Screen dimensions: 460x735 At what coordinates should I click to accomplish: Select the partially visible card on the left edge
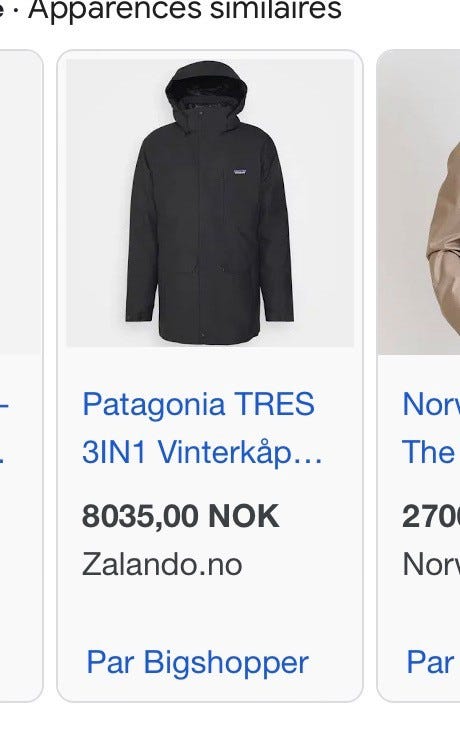(x=21, y=375)
